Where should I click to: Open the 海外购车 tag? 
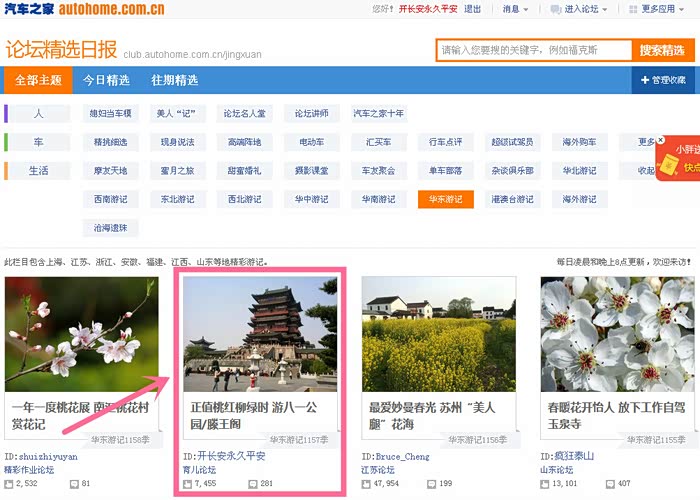pyautogui.click(x=579, y=142)
